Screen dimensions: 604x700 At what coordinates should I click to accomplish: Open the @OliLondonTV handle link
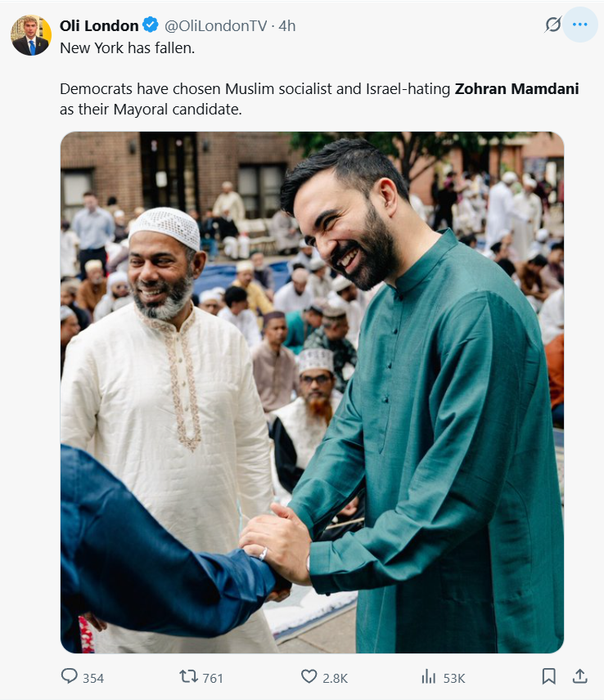point(216,26)
